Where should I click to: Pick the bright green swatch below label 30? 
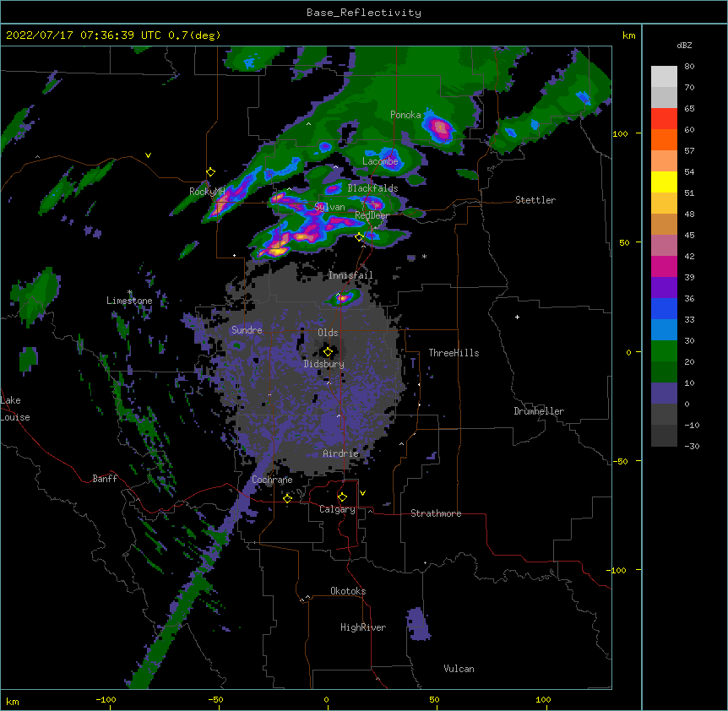(664, 351)
